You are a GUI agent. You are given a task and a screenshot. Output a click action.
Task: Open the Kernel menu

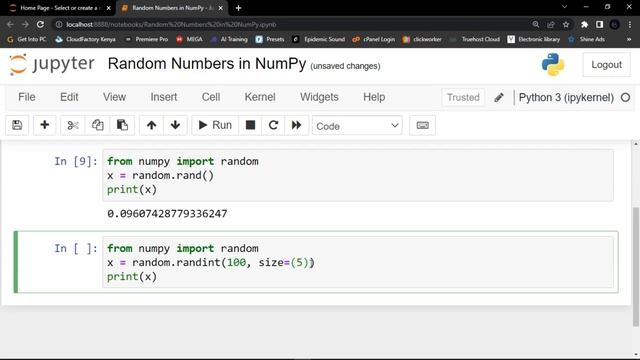[x=260, y=97]
